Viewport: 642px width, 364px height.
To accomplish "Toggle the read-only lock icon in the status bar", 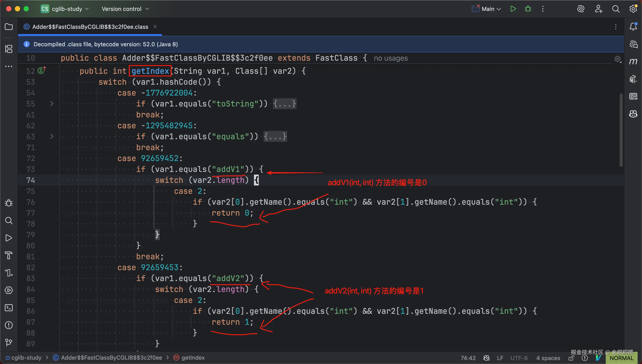I will pyautogui.click(x=571, y=358).
